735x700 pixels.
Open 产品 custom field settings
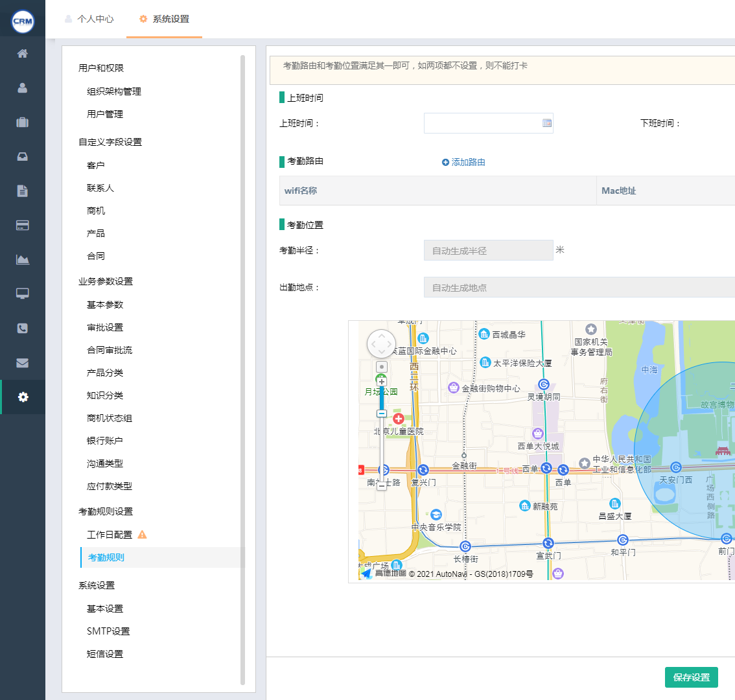click(x=96, y=233)
